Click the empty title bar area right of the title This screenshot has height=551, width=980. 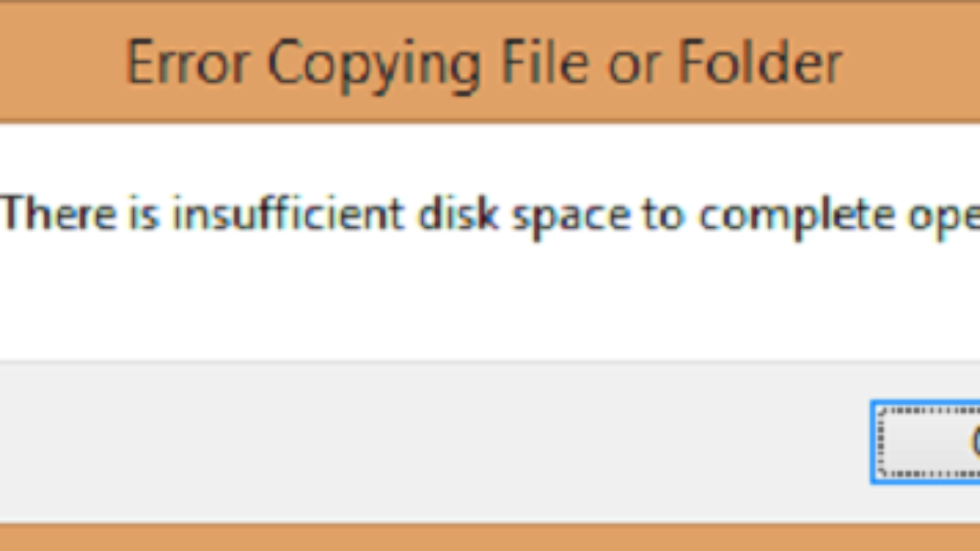(915, 63)
